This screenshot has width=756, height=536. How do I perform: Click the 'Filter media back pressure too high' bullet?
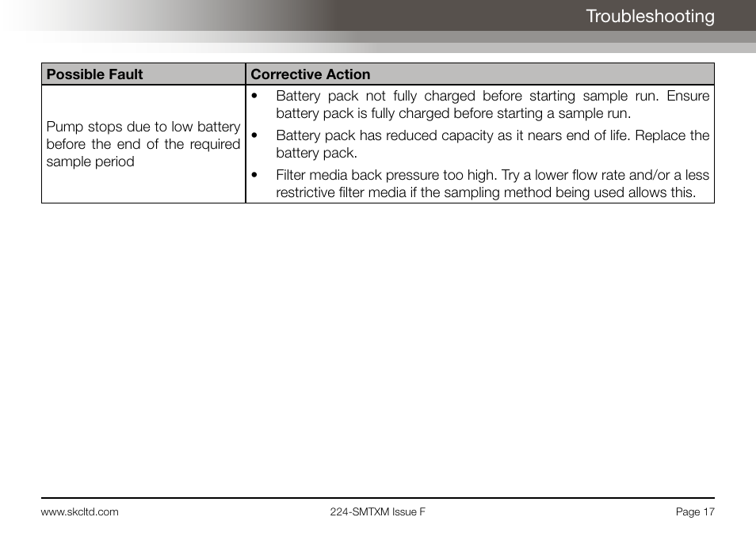[x=480, y=184]
